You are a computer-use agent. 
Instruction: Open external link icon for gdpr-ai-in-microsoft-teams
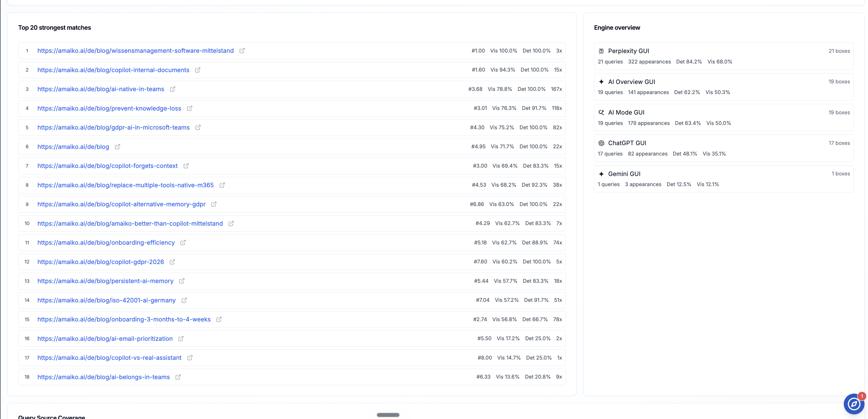coord(198,128)
